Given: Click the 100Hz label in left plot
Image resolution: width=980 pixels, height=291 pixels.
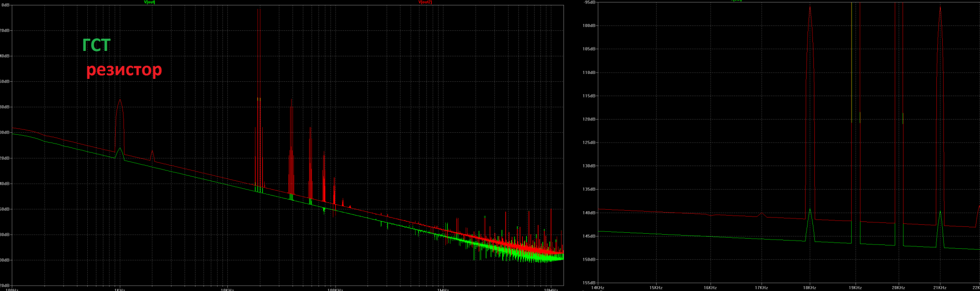Looking at the screenshot, I should point(12,290).
